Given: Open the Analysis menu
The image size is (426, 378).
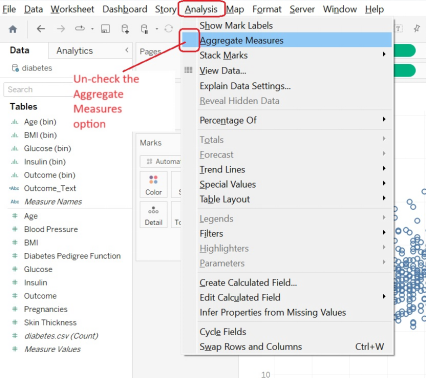Looking at the screenshot, I should (201, 9).
